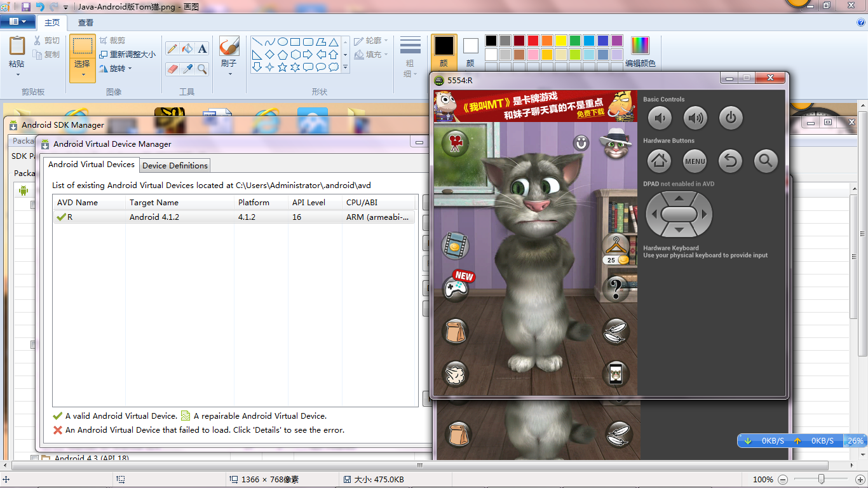Viewport: 868px width, 488px height.
Task: Select the Magnifier tool
Action: (202, 69)
